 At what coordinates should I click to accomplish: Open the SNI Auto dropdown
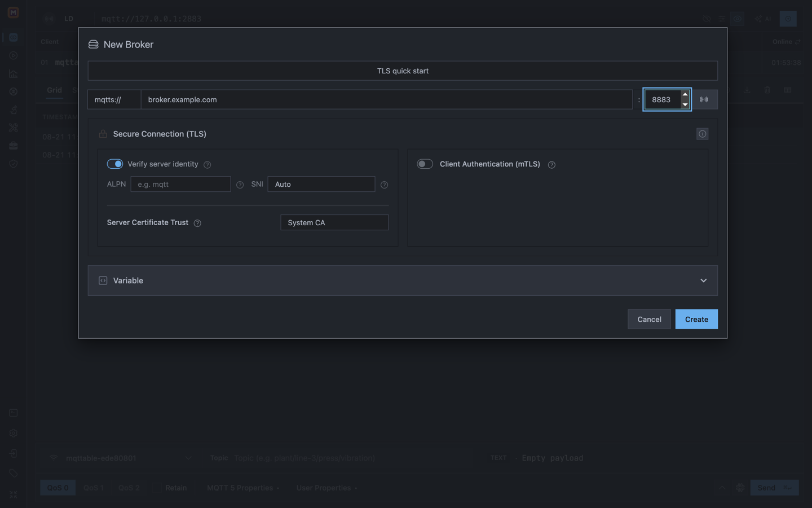[x=321, y=184]
